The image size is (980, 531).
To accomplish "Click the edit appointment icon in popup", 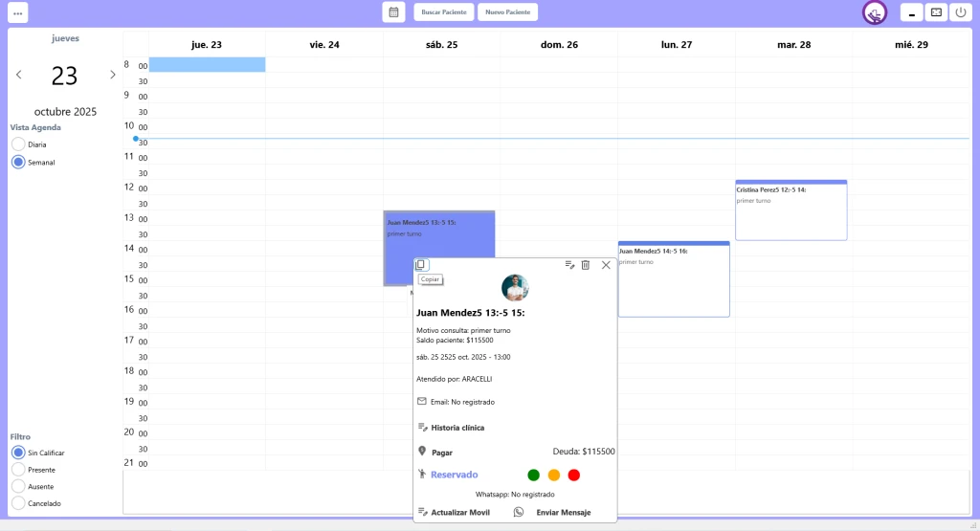I will [569, 265].
